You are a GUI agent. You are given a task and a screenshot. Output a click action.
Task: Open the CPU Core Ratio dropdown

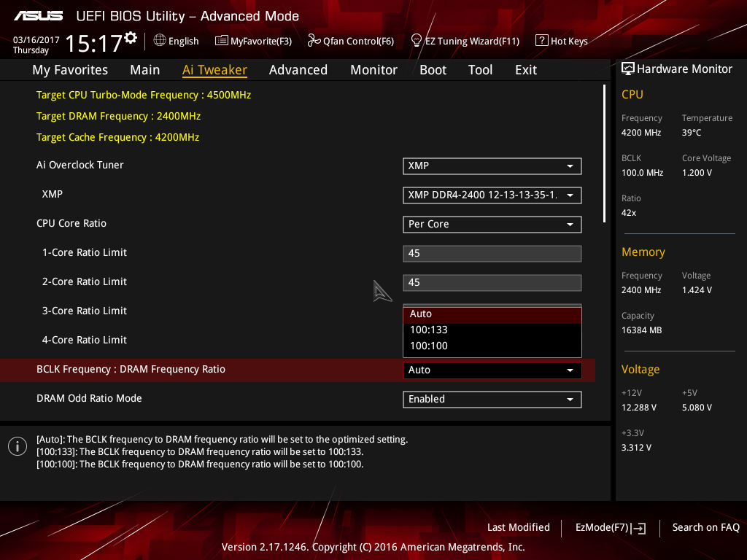(492, 225)
